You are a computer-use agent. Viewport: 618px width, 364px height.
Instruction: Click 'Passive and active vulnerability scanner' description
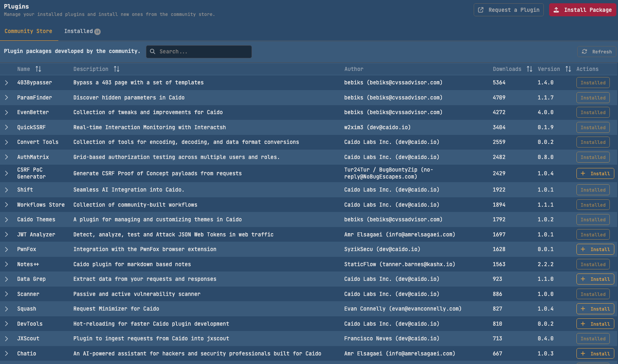tap(137, 294)
